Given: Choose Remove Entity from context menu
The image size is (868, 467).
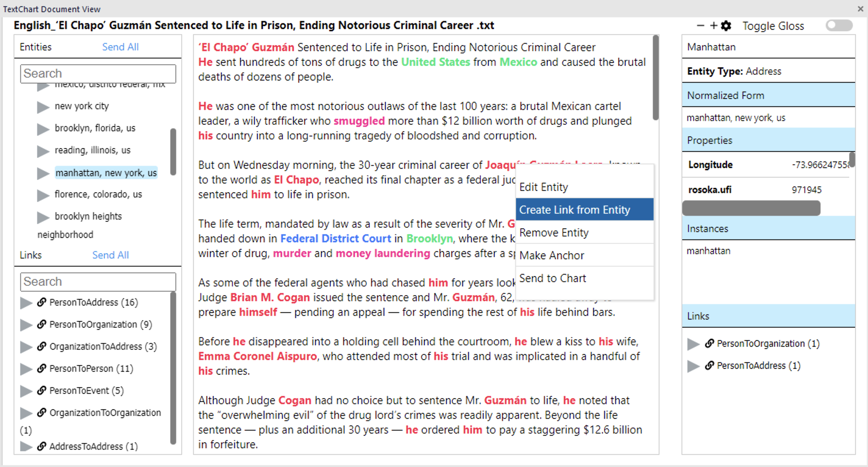Looking at the screenshot, I should pos(585,232).
